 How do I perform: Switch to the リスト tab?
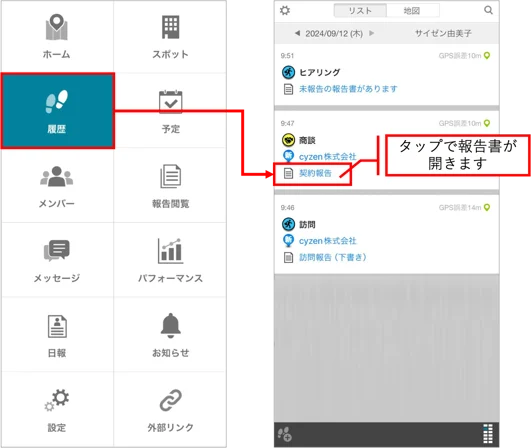point(360,10)
